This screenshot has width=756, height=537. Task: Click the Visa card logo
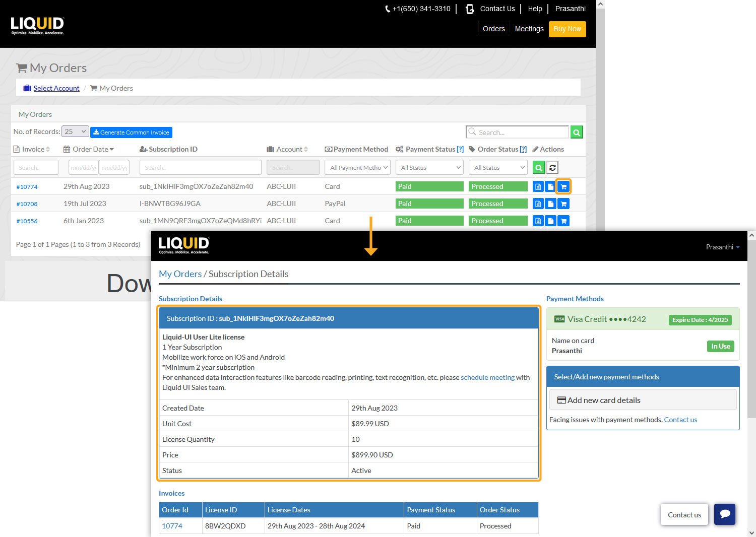[559, 319]
